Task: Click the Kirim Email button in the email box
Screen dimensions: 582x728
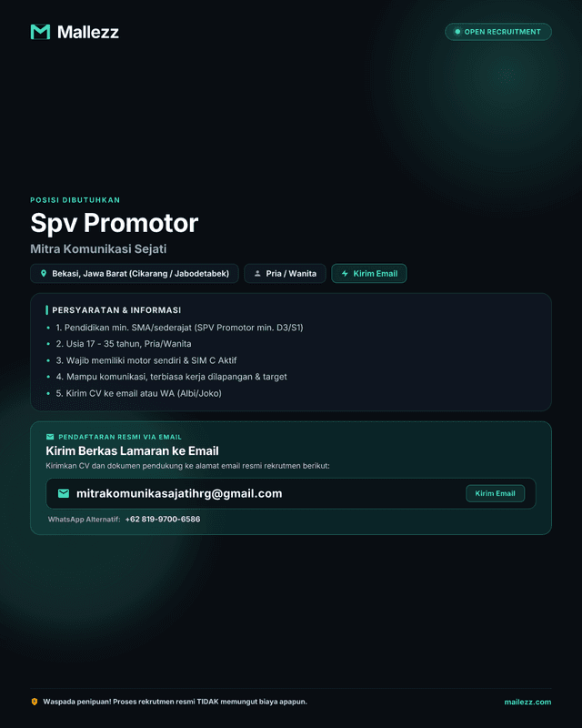Action: click(x=496, y=493)
